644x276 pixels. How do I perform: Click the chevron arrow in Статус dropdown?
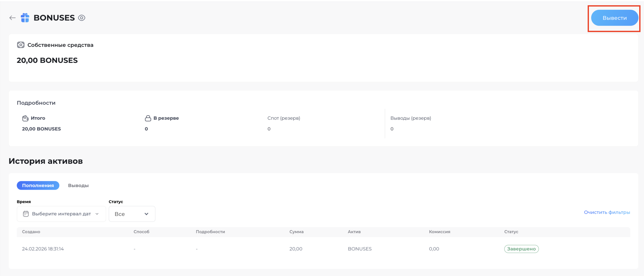pos(146,214)
